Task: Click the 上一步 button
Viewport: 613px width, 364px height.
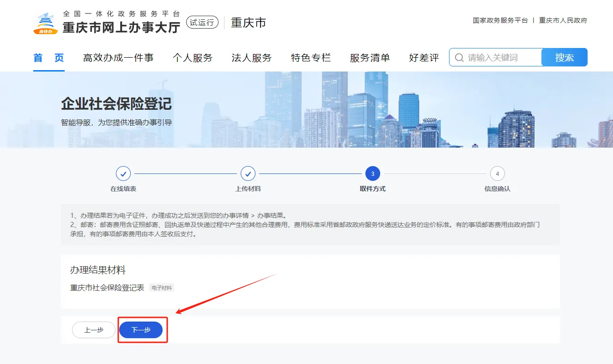Action: pyautogui.click(x=93, y=329)
